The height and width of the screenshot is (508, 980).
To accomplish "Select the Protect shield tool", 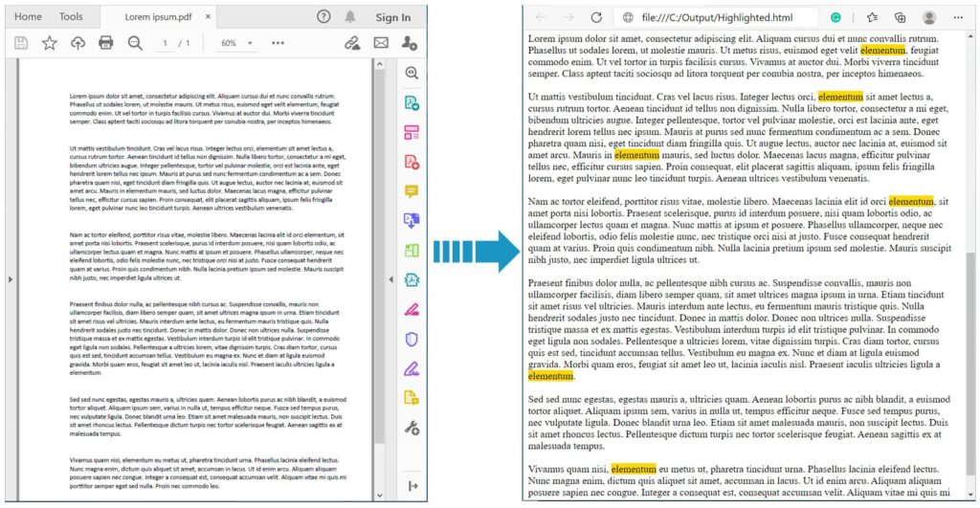I will (412, 339).
